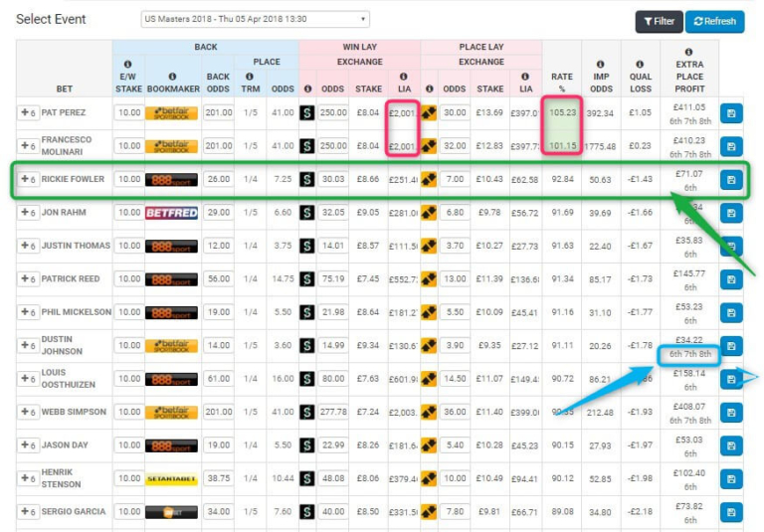The image size is (764, 532).
Task: Save the Pat Perez bet
Action: tap(731, 113)
